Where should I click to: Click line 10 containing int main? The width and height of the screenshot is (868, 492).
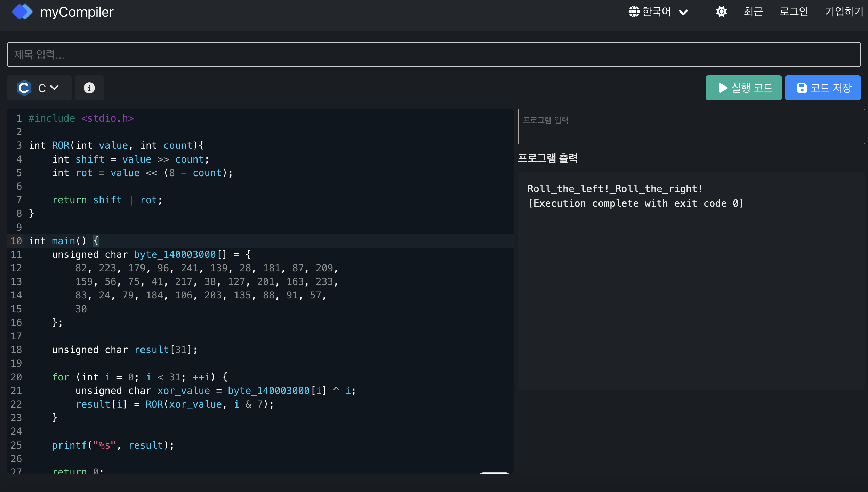click(63, 241)
